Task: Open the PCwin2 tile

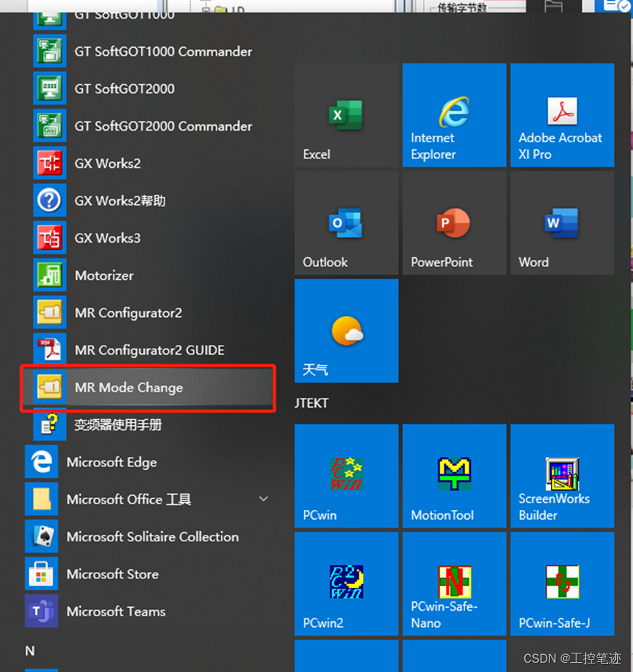Action: (347, 583)
